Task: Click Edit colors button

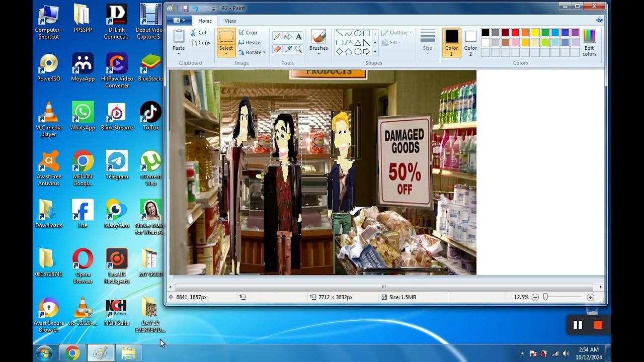Action: (x=589, y=43)
